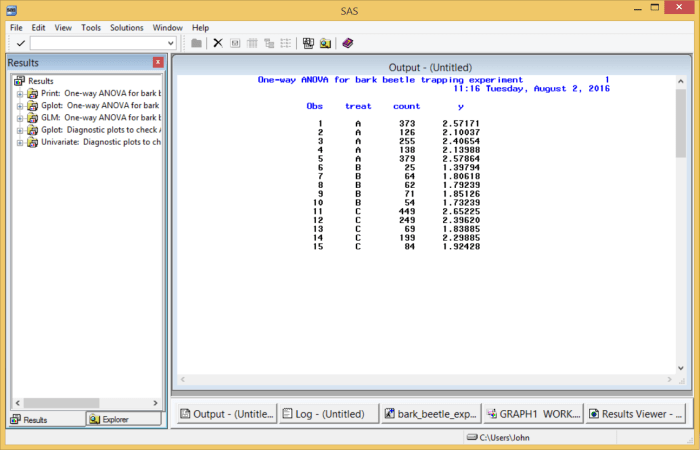
Task: Expand the first Gplot: One-way ANOVA node
Action: tap(20, 106)
